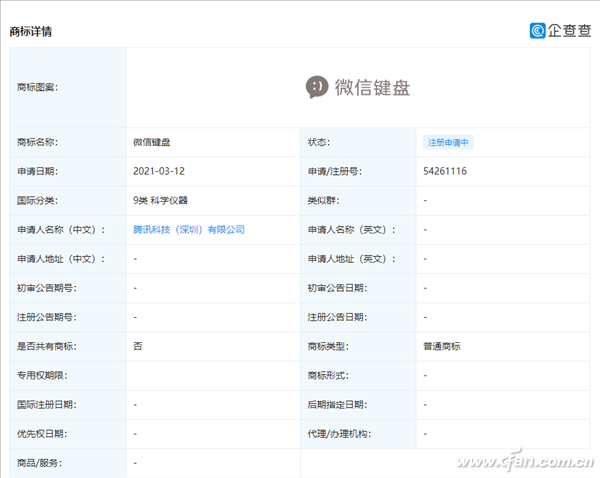Click the 是否共有商标 label
This screenshot has height=478, width=600.
tap(47, 346)
